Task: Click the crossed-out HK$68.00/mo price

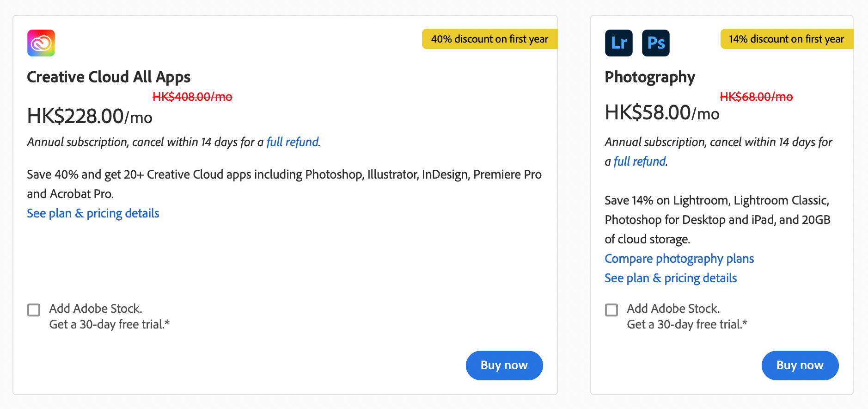Action: pos(756,97)
